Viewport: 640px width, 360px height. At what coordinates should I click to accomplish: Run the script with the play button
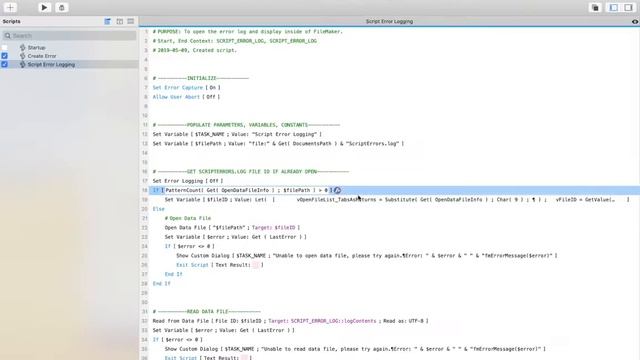point(44,7)
